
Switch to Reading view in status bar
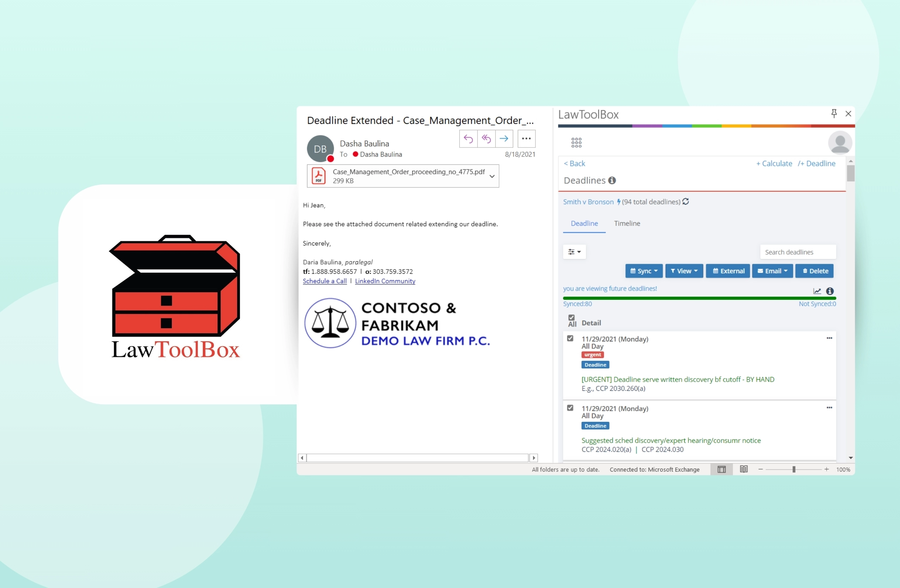(743, 469)
